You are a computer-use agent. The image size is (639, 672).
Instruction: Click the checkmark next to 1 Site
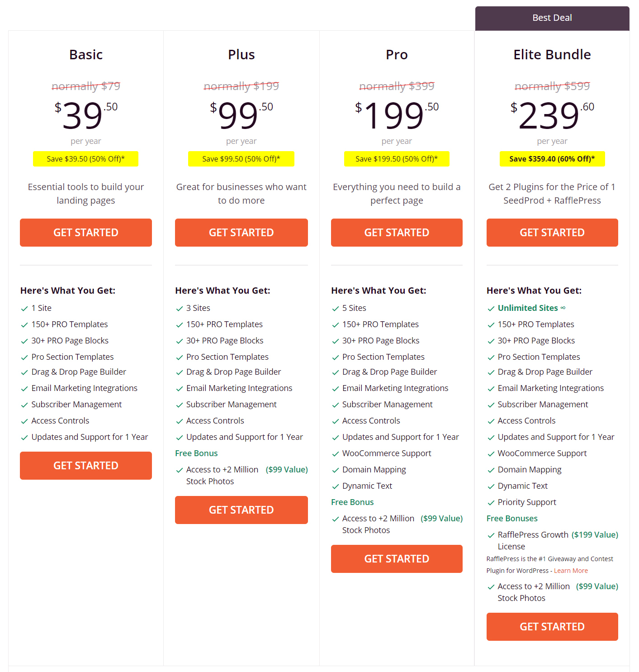point(24,309)
